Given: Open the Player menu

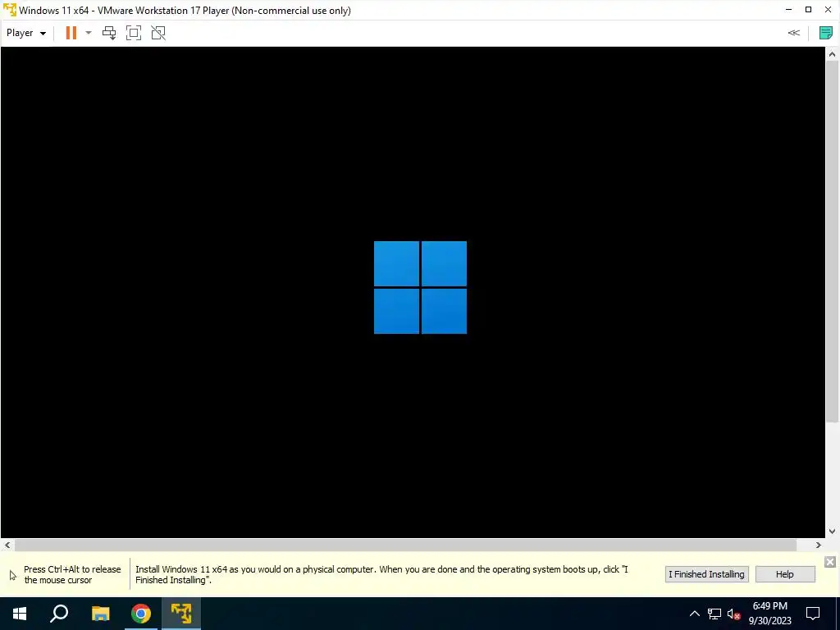Looking at the screenshot, I should (25, 33).
